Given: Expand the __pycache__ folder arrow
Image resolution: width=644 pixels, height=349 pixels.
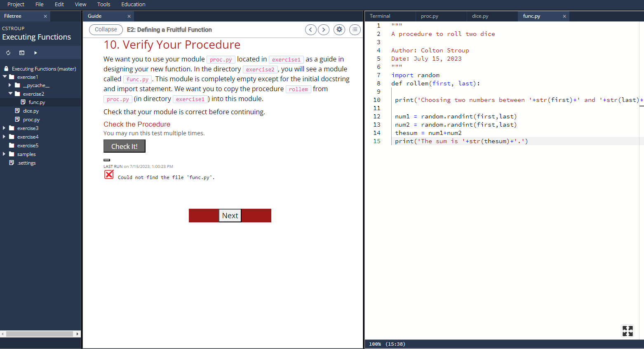Looking at the screenshot, I should pos(10,85).
